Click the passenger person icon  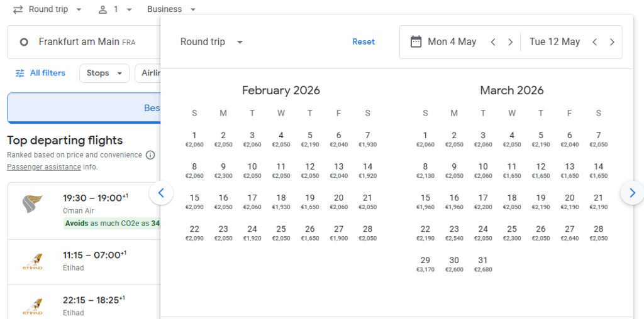103,9
